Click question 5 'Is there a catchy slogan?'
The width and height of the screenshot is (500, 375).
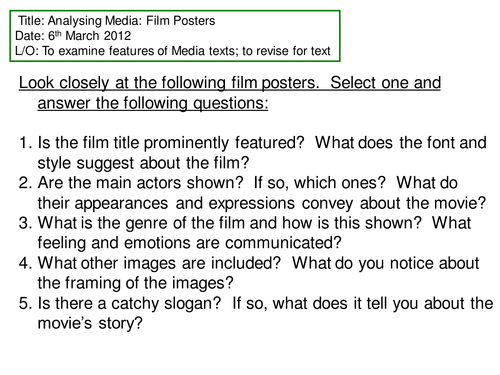point(120,303)
